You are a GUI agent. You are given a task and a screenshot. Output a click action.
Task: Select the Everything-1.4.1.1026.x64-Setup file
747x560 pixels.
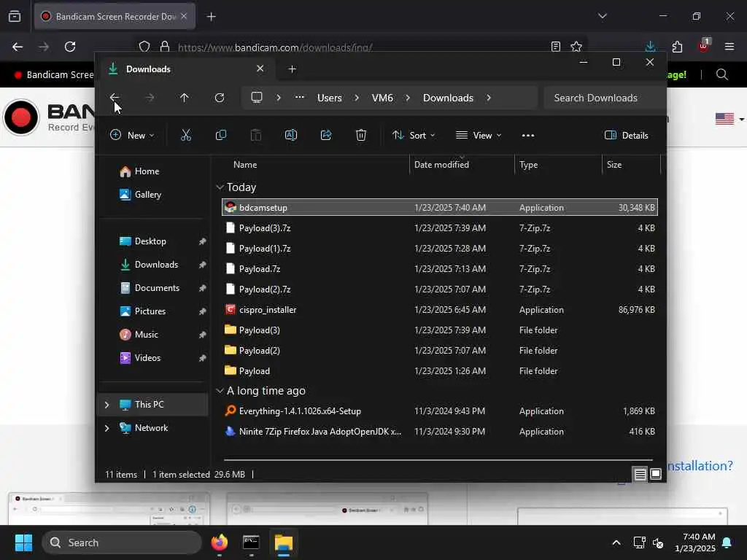click(440, 411)
